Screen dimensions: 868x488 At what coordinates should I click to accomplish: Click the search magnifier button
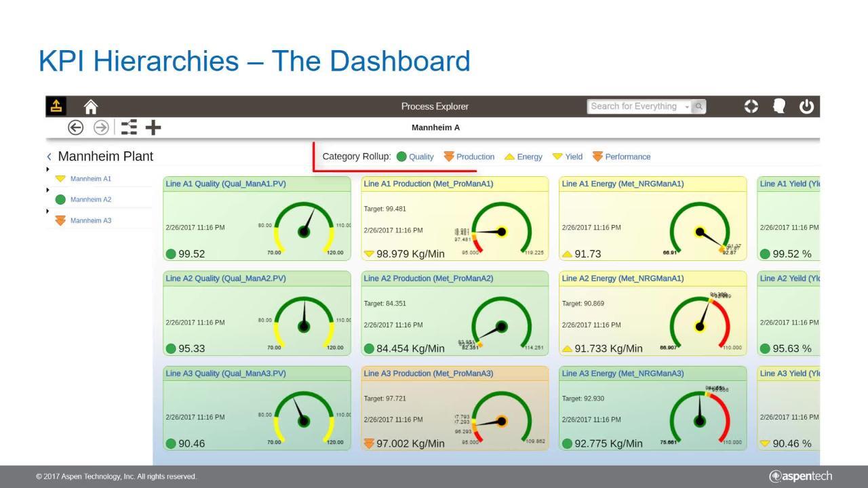(x=698, y=106)
